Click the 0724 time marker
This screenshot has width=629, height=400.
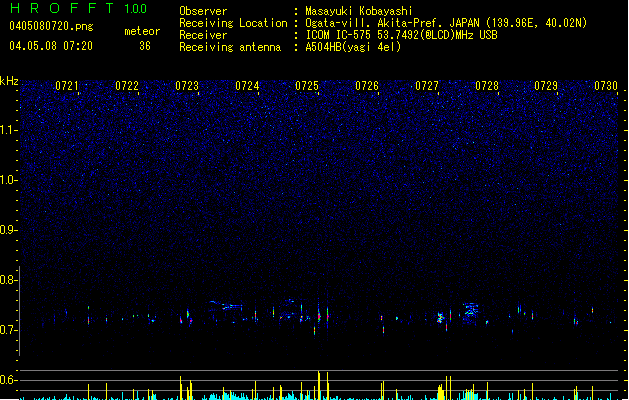click(x=247, y=86)
